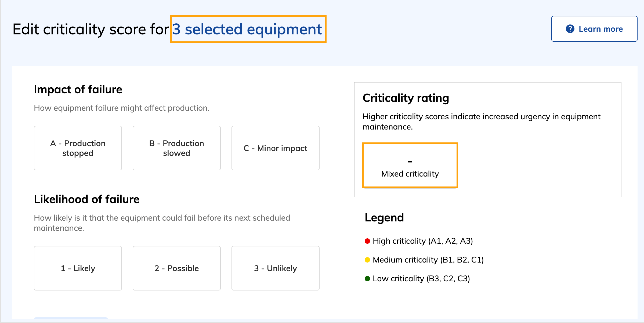Pick C - Minor impact option
644x323 pixels.
(275, 148)
